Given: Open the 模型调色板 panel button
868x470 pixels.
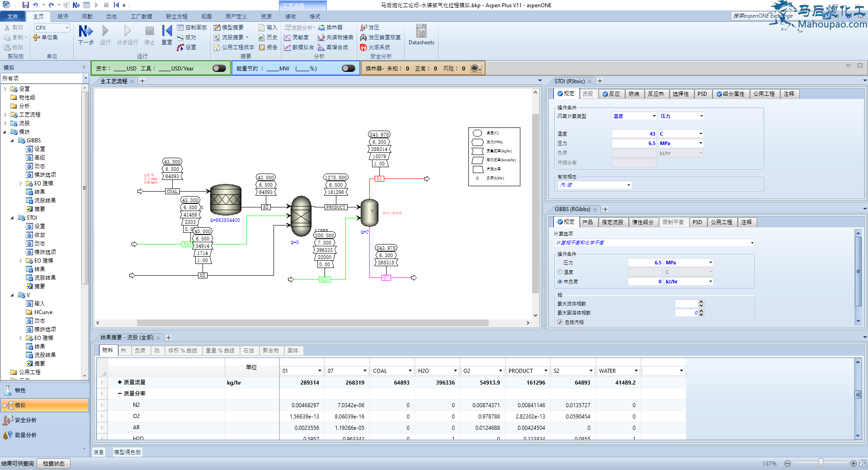Looking at the screenshot, I should pyautogui.click(x=127, y=452).
